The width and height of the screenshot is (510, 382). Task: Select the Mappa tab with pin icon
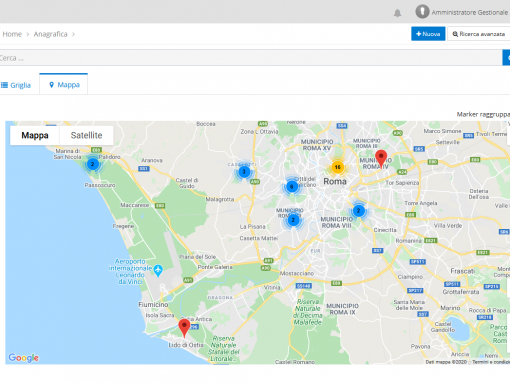click(x=64, y=85)
